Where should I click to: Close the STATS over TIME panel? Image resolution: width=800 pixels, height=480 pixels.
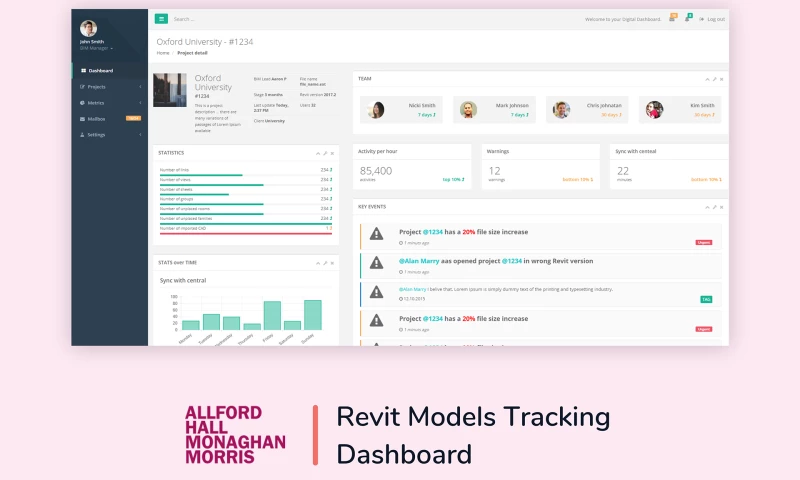coord(332,263)
